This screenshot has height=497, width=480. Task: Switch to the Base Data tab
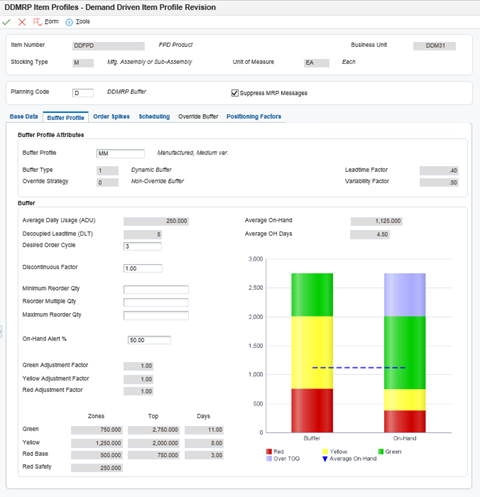coord(24,116)
